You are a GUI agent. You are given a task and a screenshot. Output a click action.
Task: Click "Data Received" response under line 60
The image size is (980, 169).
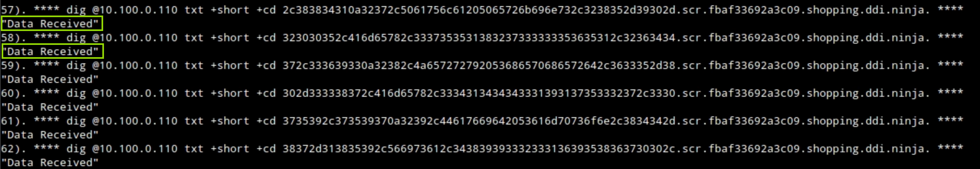tap(50, 107)
